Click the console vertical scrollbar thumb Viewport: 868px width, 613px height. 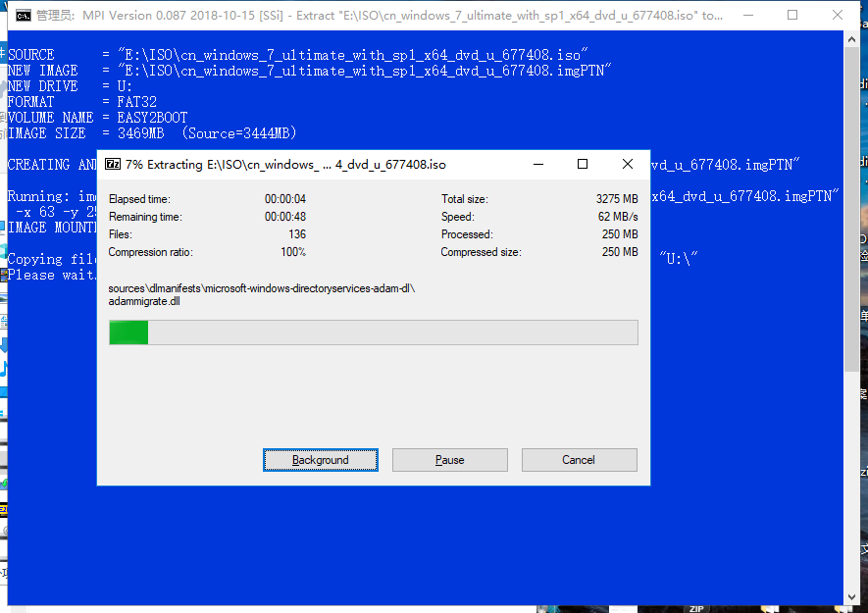coord(851,209)
